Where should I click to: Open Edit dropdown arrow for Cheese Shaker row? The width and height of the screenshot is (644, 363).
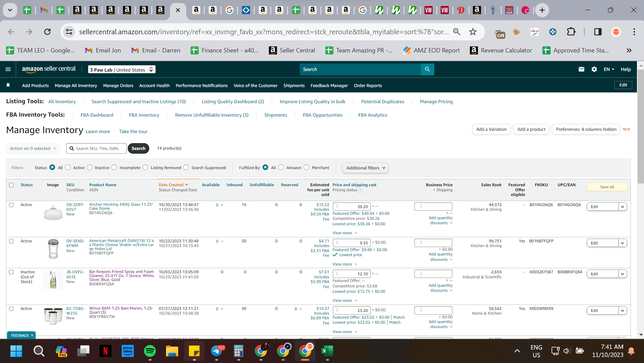pyautogui.click(x=623, y=243)
